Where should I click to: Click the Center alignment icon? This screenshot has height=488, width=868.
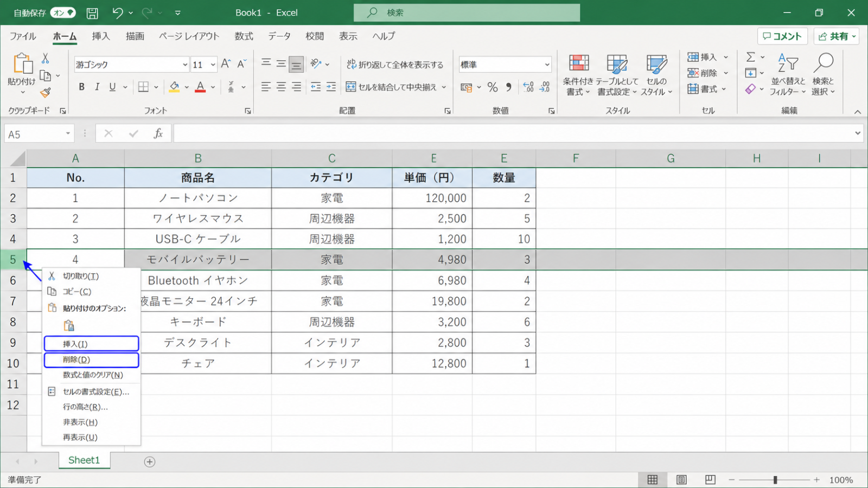pos(281,87)
